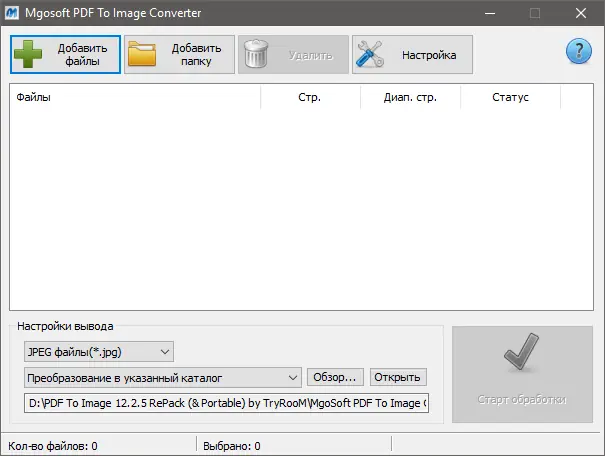Open help via the blue question-mark icon
The width and height of the screenshot is (605, 456).
pyautogui.click(x=578, y=51)
